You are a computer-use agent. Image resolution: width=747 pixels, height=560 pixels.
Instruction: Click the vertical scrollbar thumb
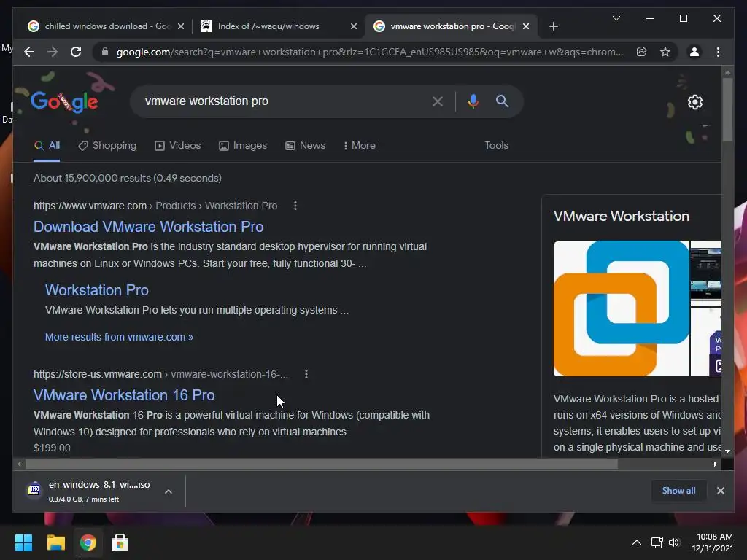727,109
